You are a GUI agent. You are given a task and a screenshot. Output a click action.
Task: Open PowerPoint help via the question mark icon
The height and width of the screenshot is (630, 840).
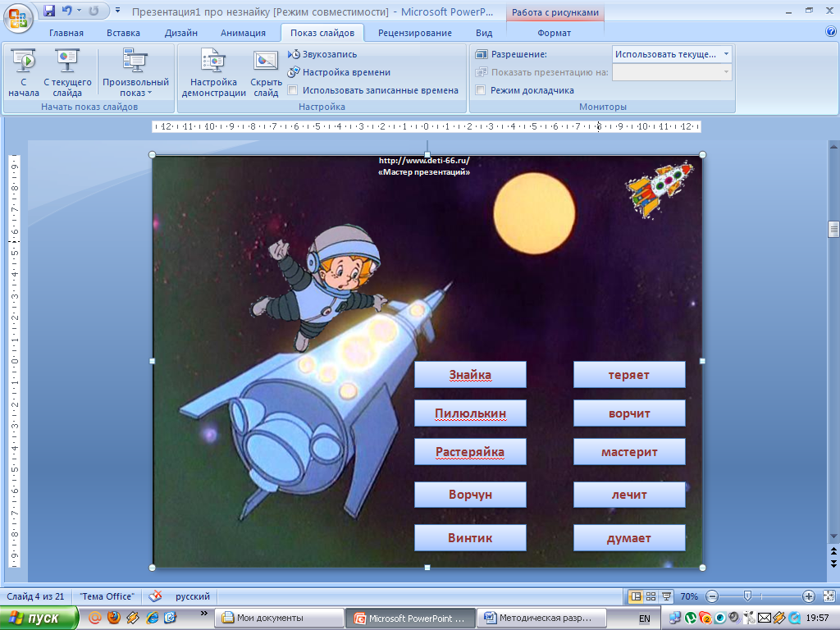point(831,32)
